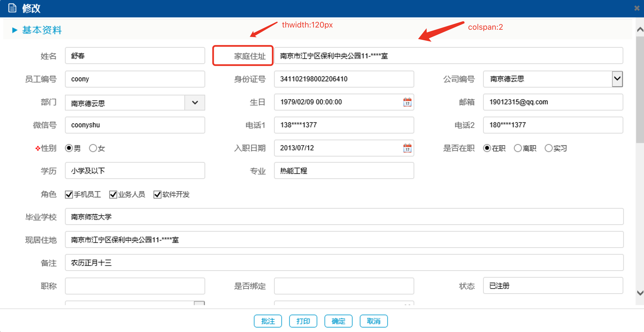Click into the 家庭住址 address field

point(448,56)
